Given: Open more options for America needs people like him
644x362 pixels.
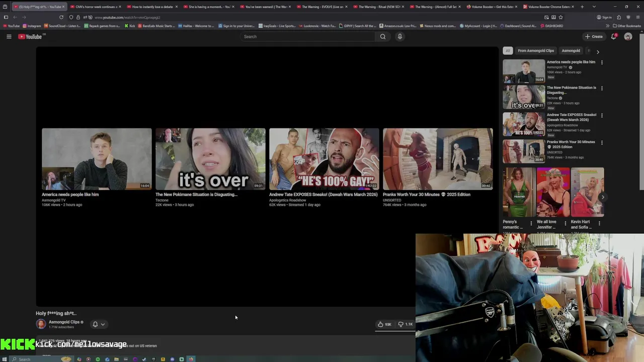Looking at the screenshot, I should (602, 62).
